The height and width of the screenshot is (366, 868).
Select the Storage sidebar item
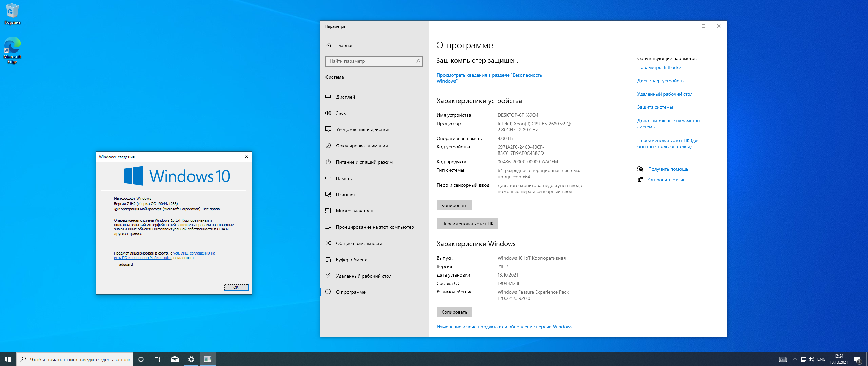click(343, 178)
